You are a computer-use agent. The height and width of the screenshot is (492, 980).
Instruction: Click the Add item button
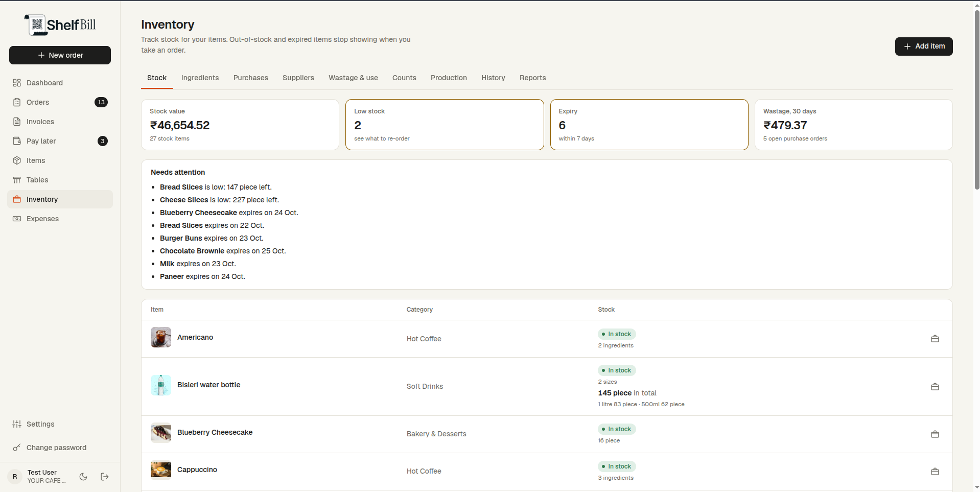click(x=924, y=46)
